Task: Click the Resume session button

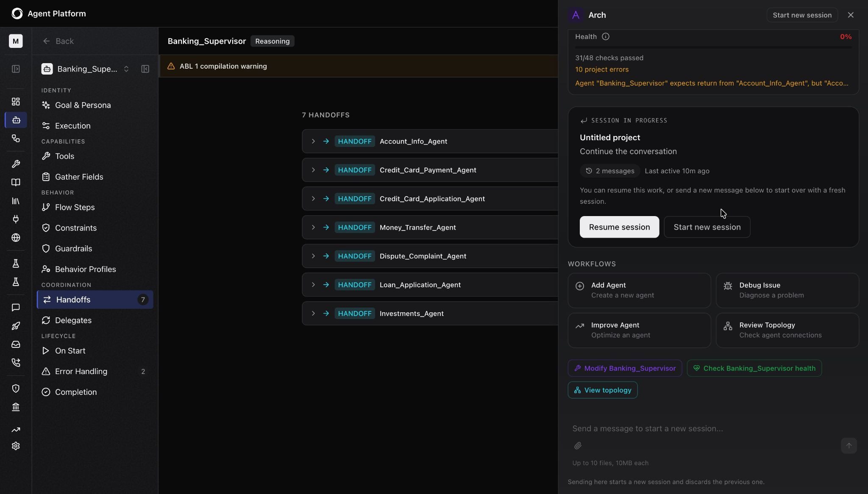Action: 619,227
